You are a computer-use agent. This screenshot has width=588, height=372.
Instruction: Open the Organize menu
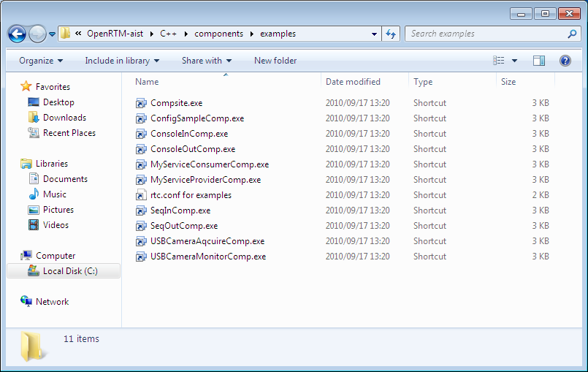[41, 61]
